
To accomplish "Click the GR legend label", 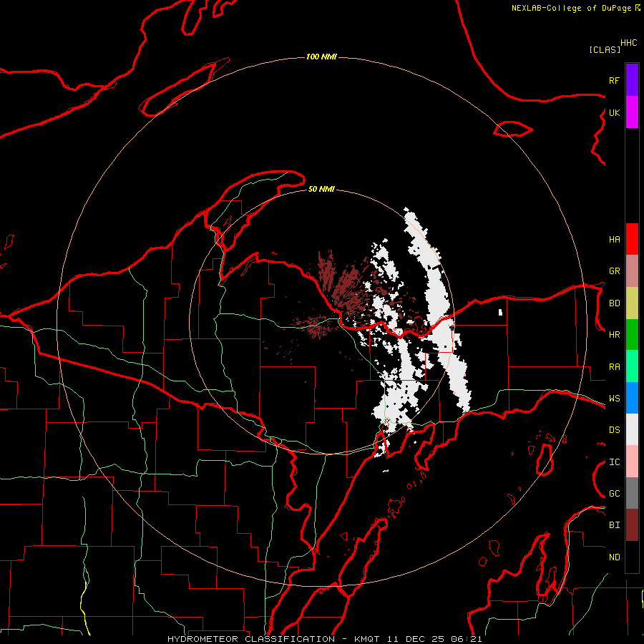I will point(614,271).
